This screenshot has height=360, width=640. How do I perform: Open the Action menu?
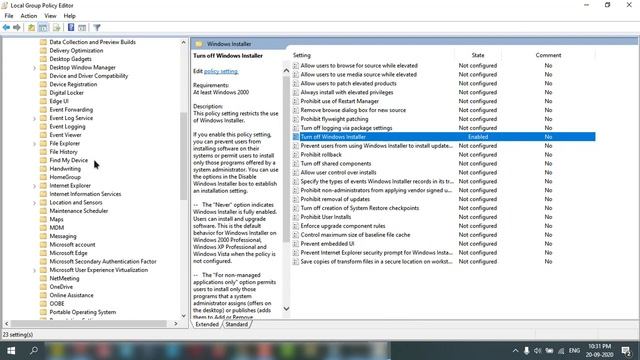tap(29, 16)
